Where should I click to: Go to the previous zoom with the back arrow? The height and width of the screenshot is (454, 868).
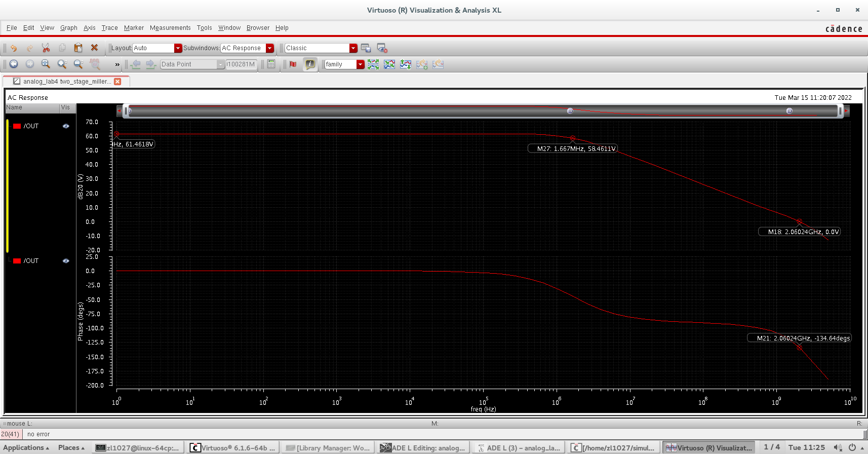[14, 64]
